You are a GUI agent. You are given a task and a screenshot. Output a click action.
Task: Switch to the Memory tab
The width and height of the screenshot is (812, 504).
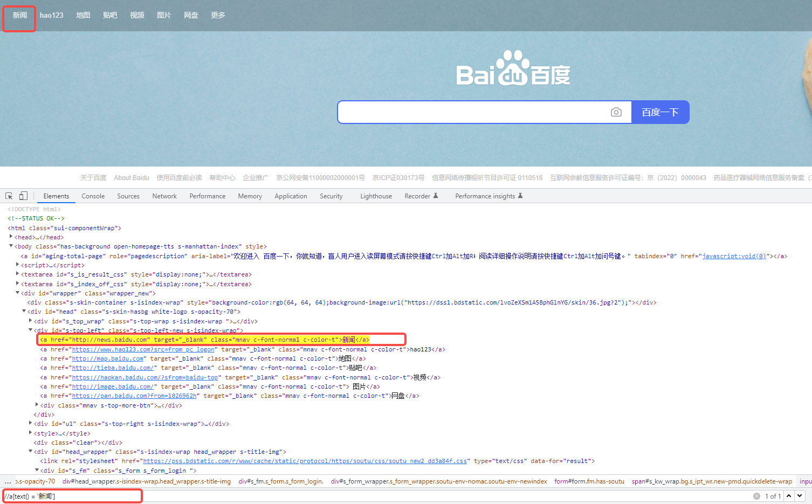click(250, 196)
